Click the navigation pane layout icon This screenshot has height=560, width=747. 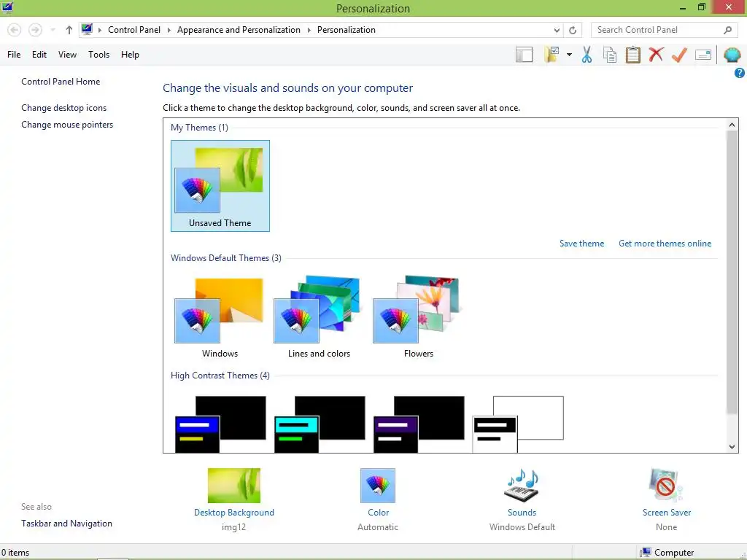[524, 55]
